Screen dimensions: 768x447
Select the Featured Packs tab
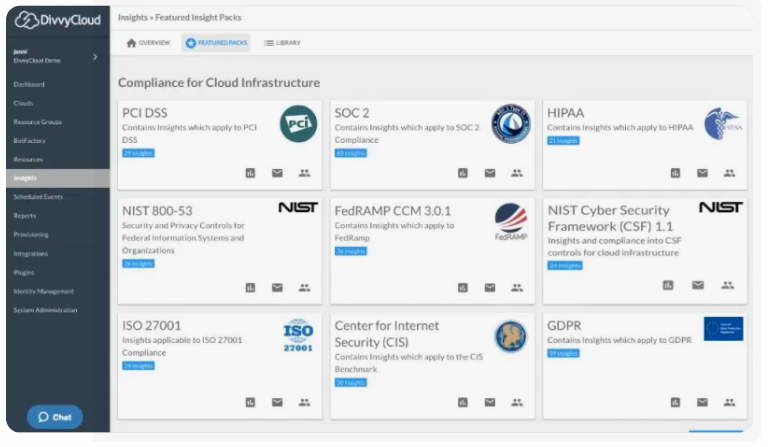click(x=216, y=43)
